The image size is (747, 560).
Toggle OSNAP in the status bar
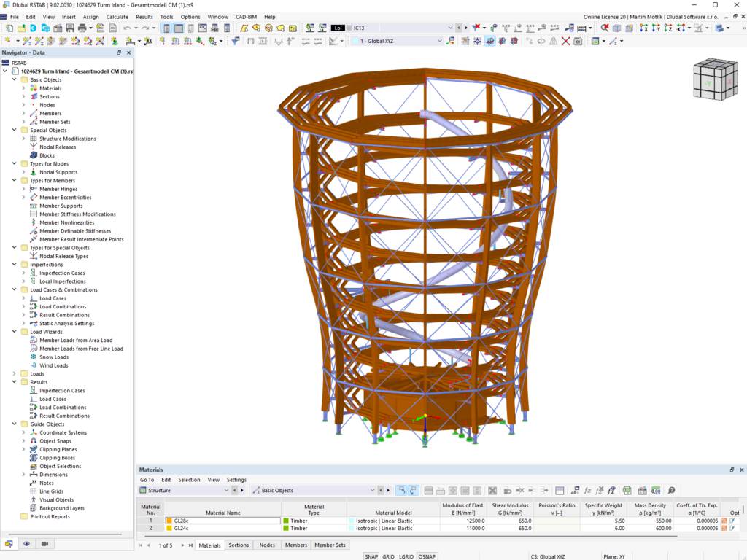[427, 556]
